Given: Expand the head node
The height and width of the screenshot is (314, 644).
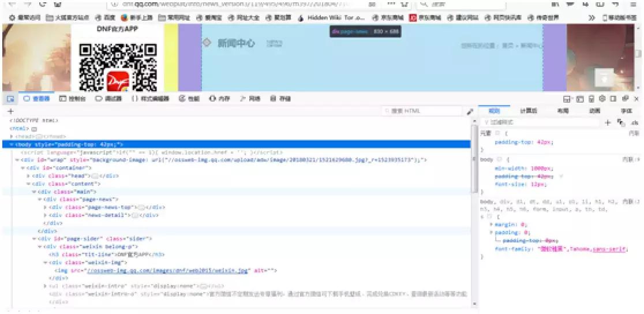Looking at the screenshot, I should pyautogui.click(x=12, y=136).
